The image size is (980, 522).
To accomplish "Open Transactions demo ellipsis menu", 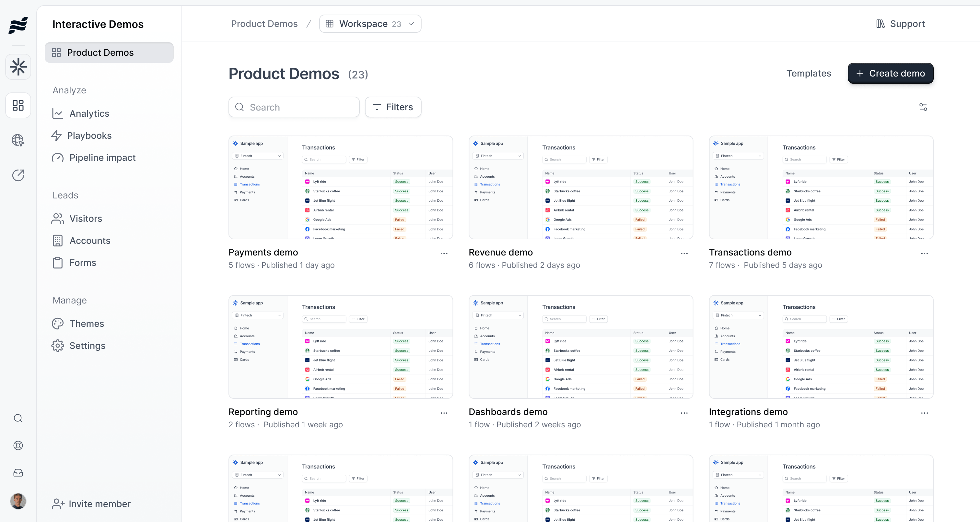I will [924, 254].
